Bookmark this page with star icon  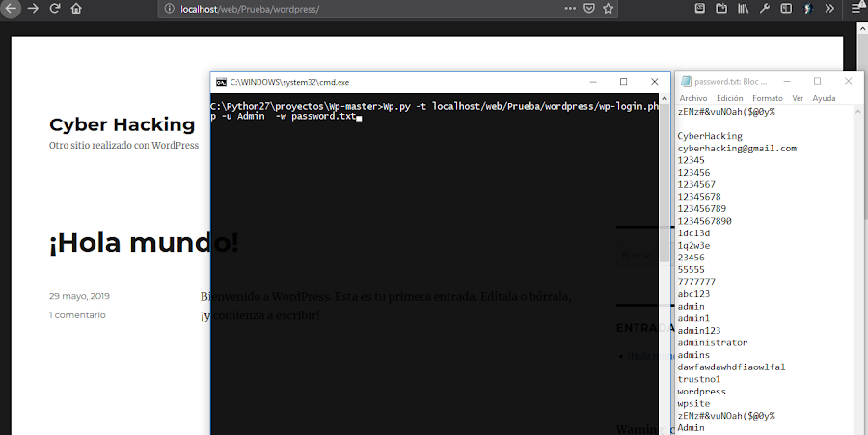pos(608,9)
